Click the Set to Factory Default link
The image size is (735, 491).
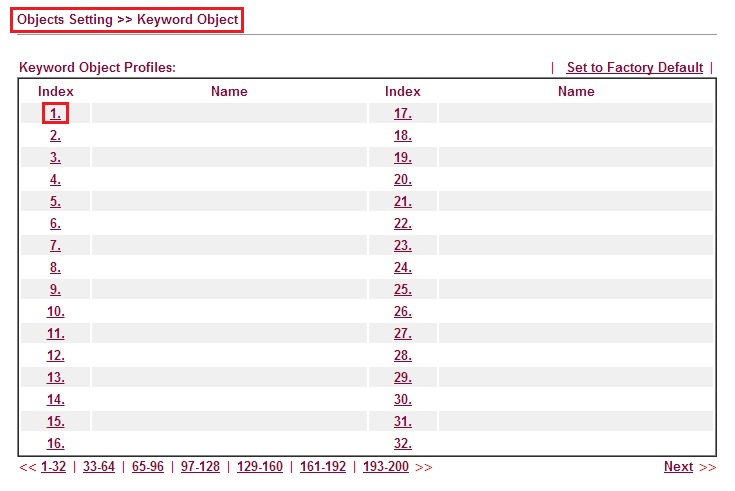coord(634,68)
